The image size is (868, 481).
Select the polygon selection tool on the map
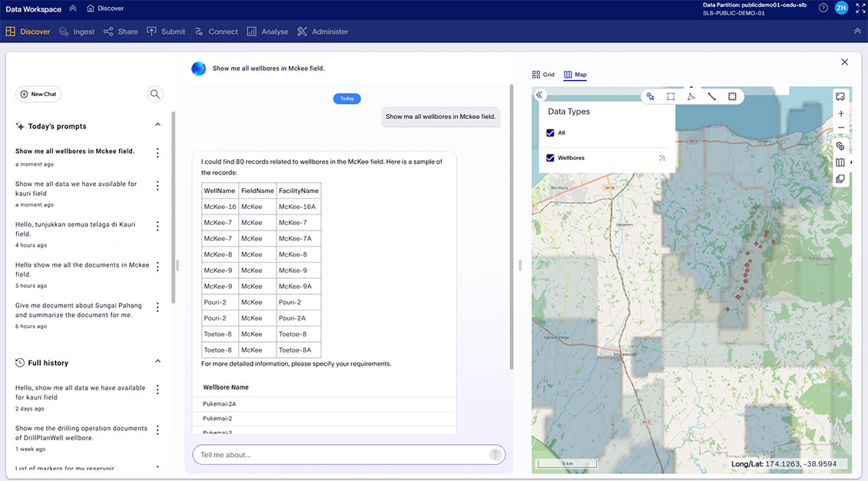(690, 96)
